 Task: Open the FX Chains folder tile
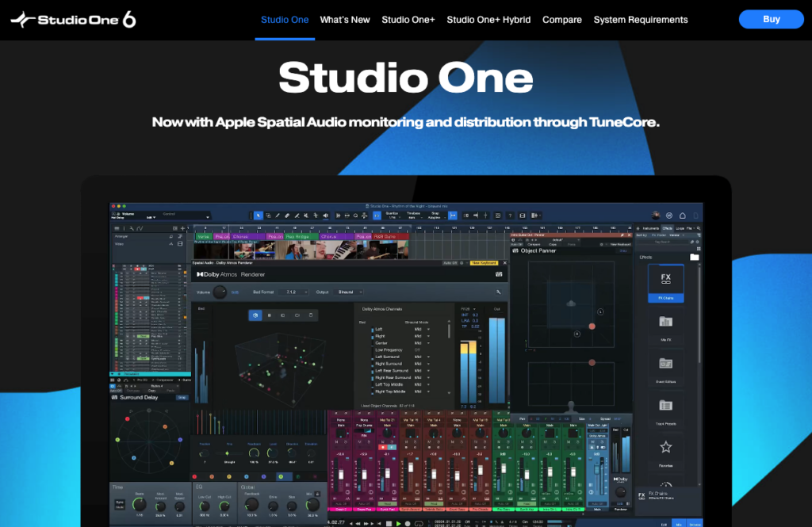[665, 283]
